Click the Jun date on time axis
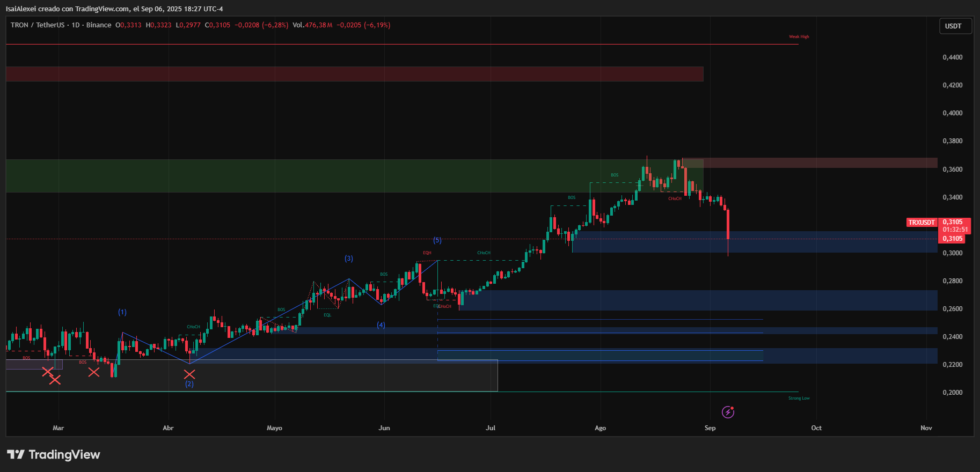 pos(384,428)
